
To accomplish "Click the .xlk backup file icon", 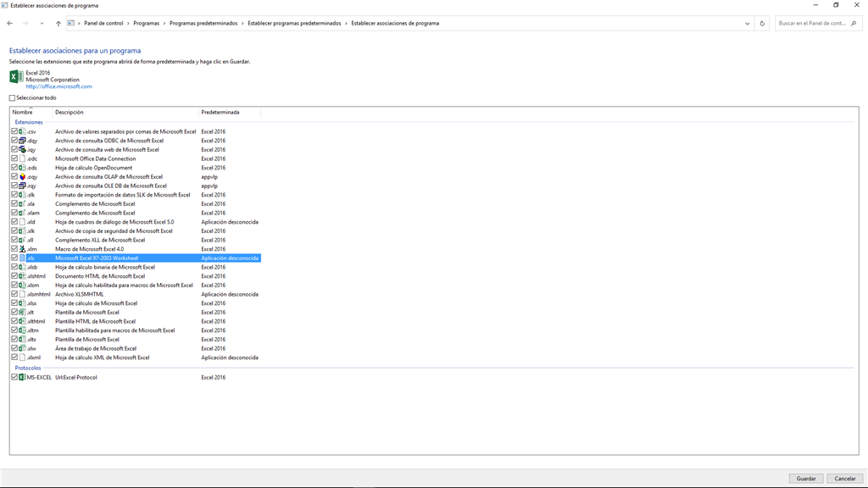I will coord(22,230).
